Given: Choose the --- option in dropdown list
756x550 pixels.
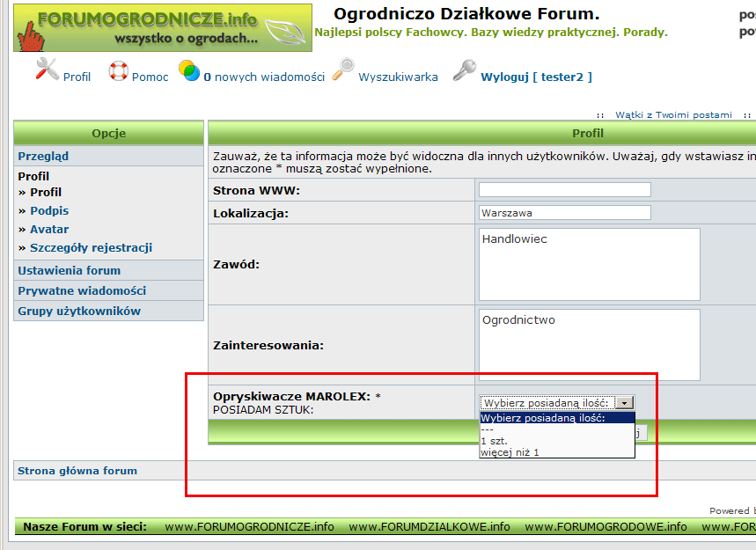Looking at the screenshot, I should click(557, 429).
